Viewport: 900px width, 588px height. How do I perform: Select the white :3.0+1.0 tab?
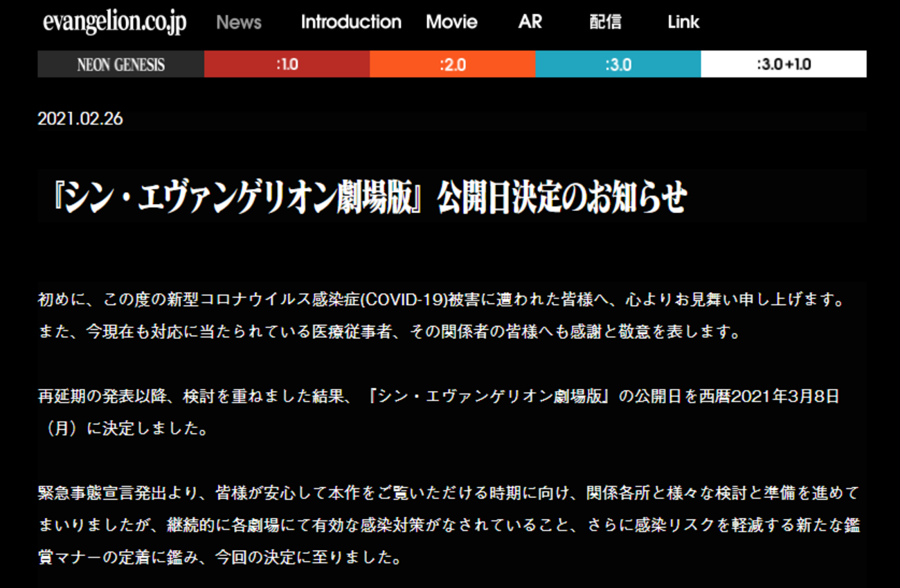784,64
